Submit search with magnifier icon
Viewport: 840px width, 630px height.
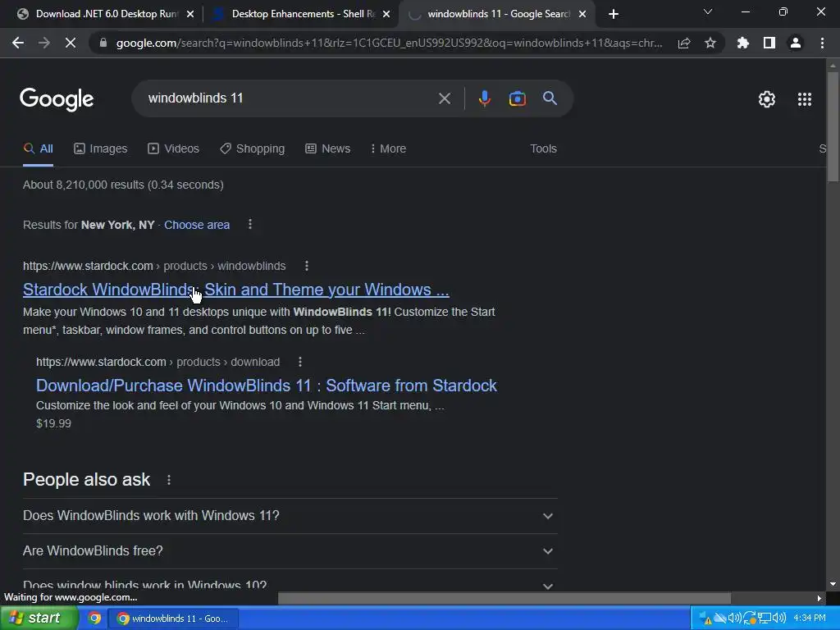point(550,98)
